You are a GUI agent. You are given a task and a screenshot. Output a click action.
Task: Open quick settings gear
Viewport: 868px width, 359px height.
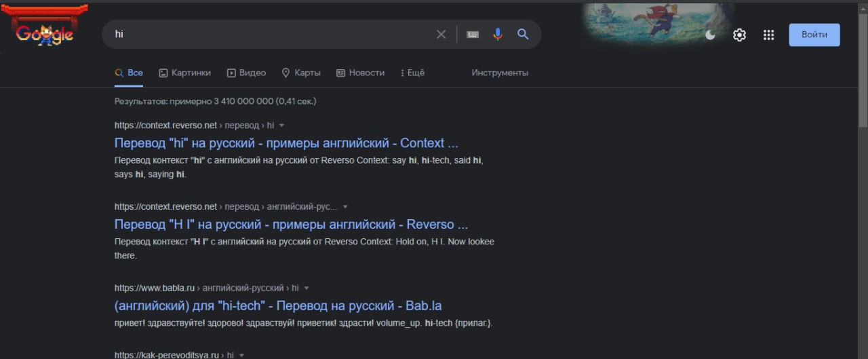pos(740,35)
